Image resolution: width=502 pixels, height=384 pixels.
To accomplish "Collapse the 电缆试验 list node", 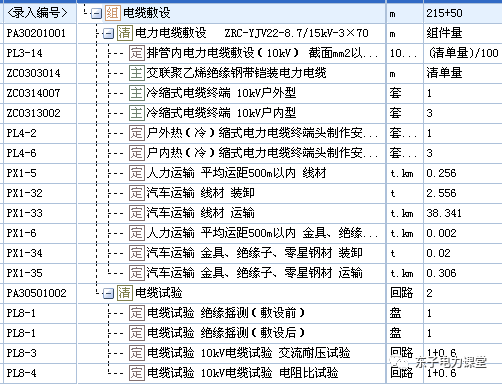I will pyautogui.click(x=108, y=293).
